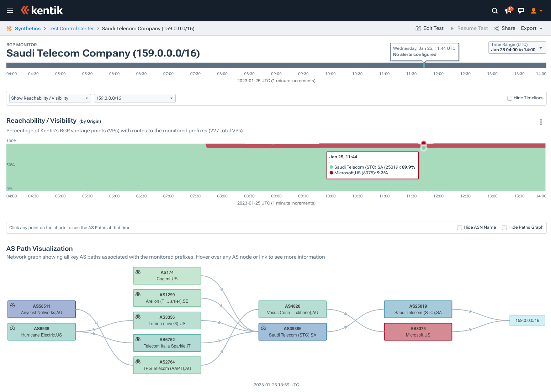The width and height of the screenshot is (551, 392).
Task: Click the Kentik logo
Action: click(x=42, y=10)
